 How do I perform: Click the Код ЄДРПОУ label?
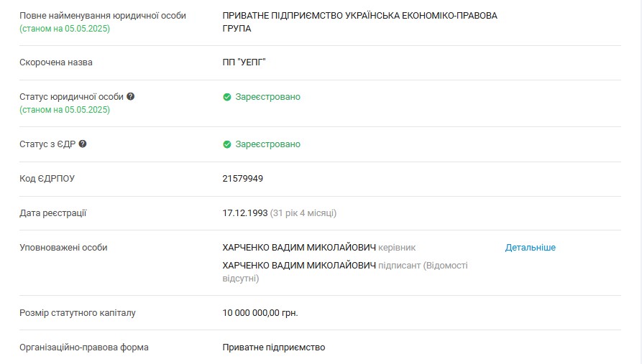[47, 179]
